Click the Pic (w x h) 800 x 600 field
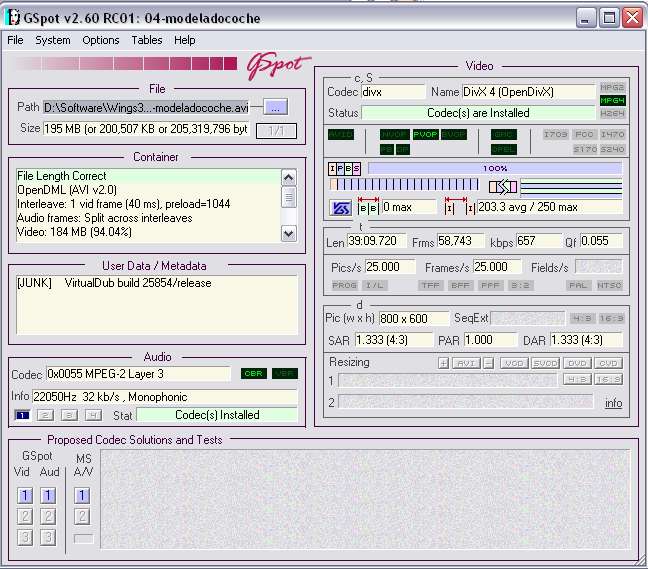 (414, 319)
